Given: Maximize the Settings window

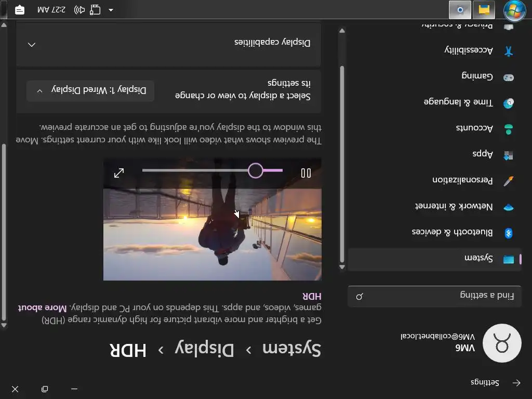Looking at the screenshot, I should point(45,389).
